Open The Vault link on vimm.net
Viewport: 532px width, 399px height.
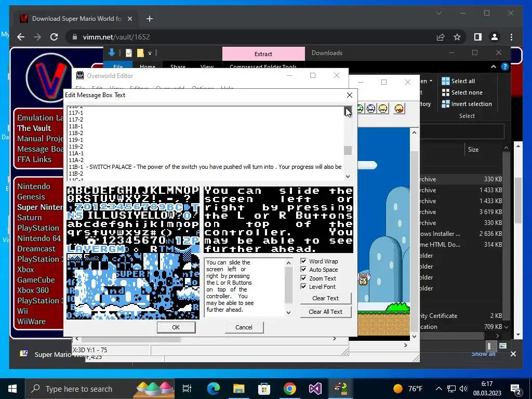(34, 128)
